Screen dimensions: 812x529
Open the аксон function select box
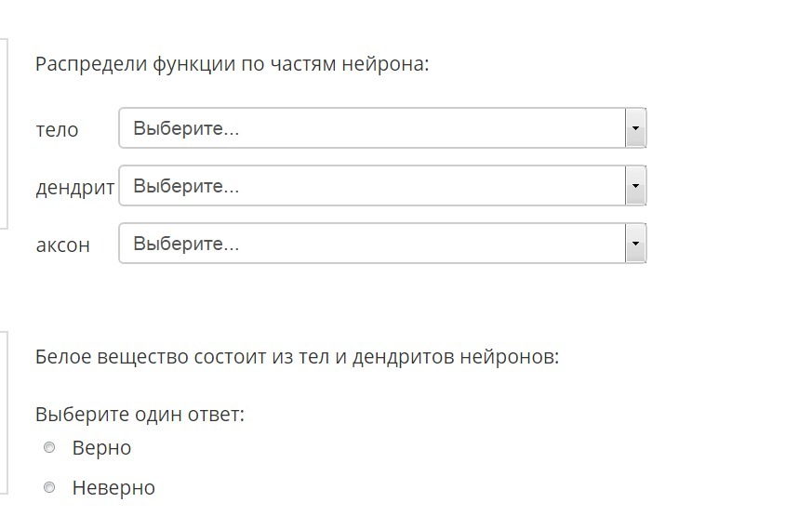point(382,244)
